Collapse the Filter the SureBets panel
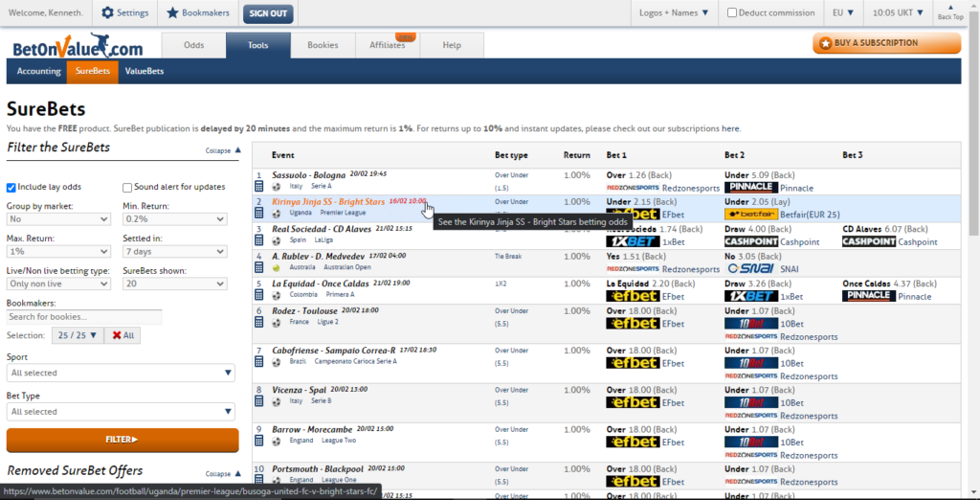The image size is (980, 500). pos(223,150)
